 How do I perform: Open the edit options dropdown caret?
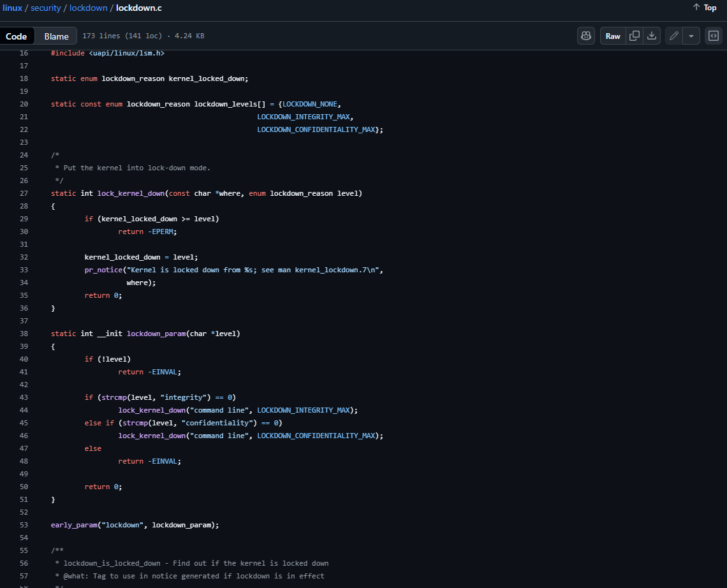691,36
